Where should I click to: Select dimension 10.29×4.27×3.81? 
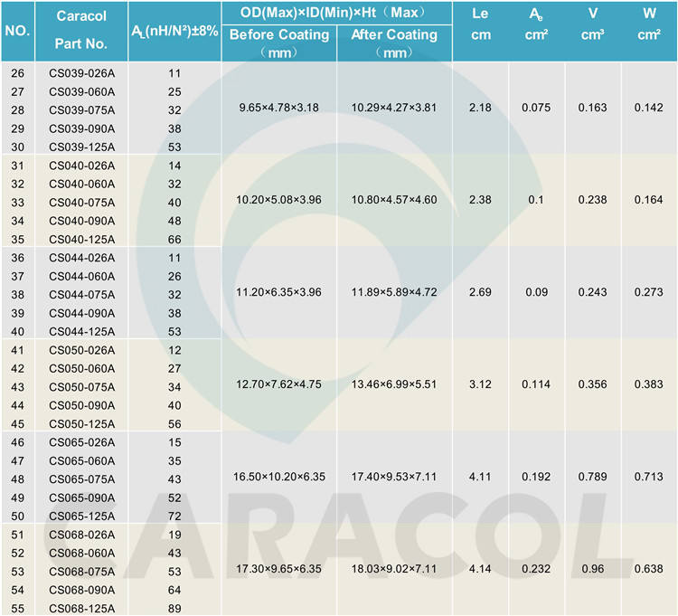coord(394,108)
